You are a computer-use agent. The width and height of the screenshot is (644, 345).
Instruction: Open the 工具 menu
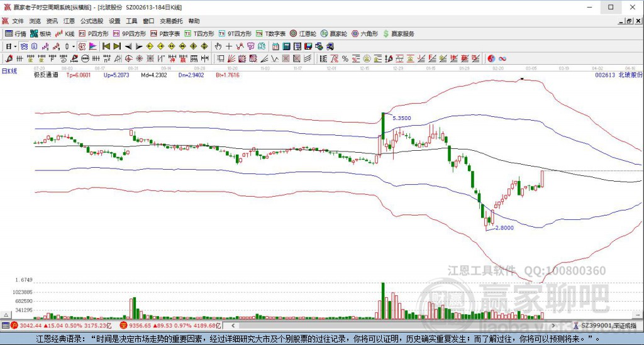pyautogui.click(x=131, y=21)
